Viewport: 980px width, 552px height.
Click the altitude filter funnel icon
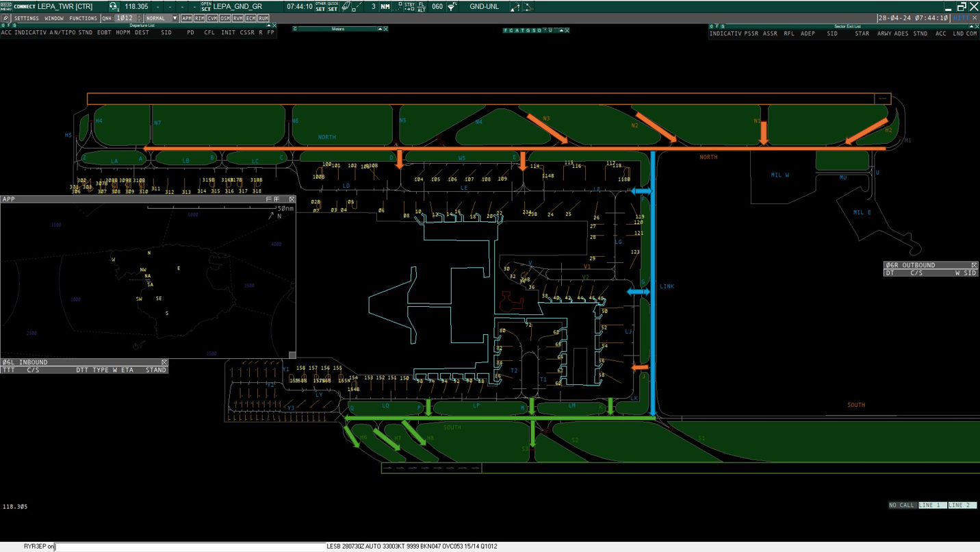coord(452,7)
